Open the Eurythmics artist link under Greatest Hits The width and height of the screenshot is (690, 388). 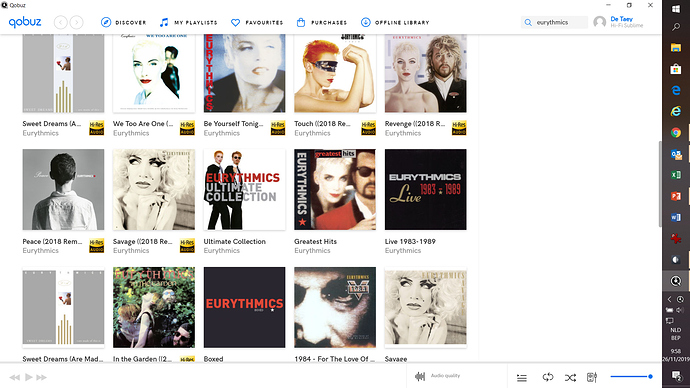(312, 251)
